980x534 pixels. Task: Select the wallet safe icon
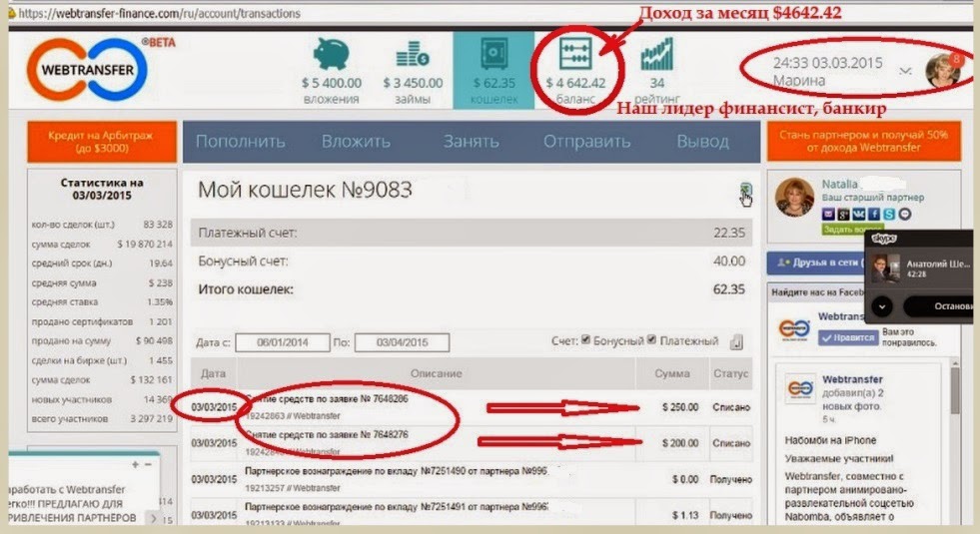[493, 53]
